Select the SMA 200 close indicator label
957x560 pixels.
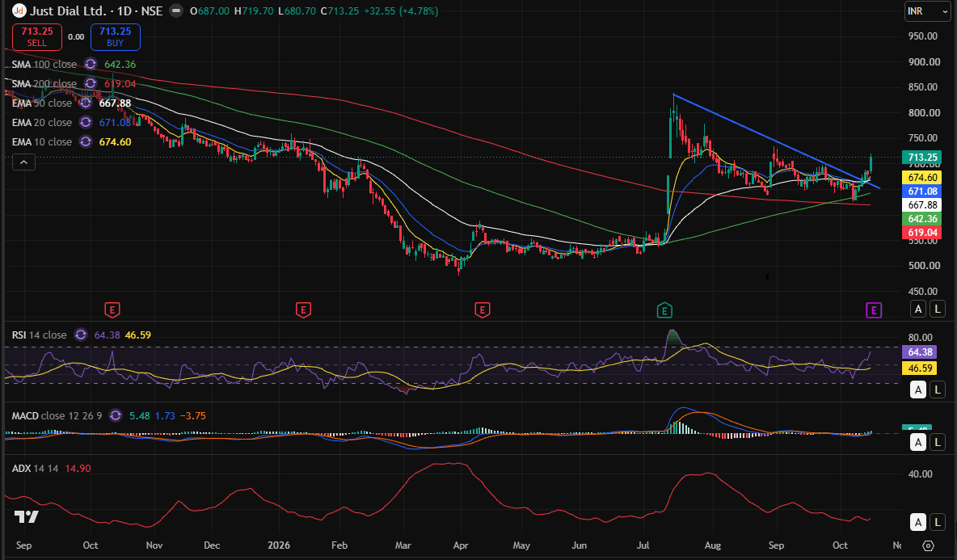pyautogui.click(x=44, y=83)
